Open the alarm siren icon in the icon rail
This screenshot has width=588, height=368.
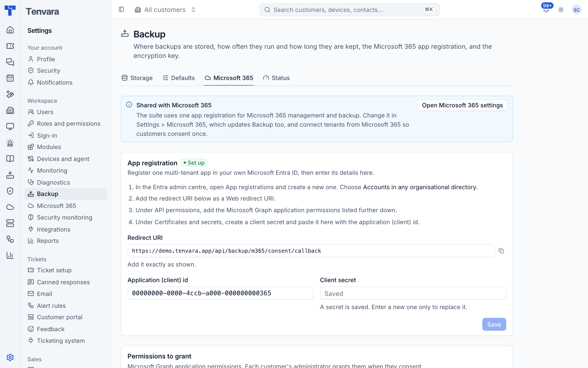pyautogui.click(x=10, y=143)
